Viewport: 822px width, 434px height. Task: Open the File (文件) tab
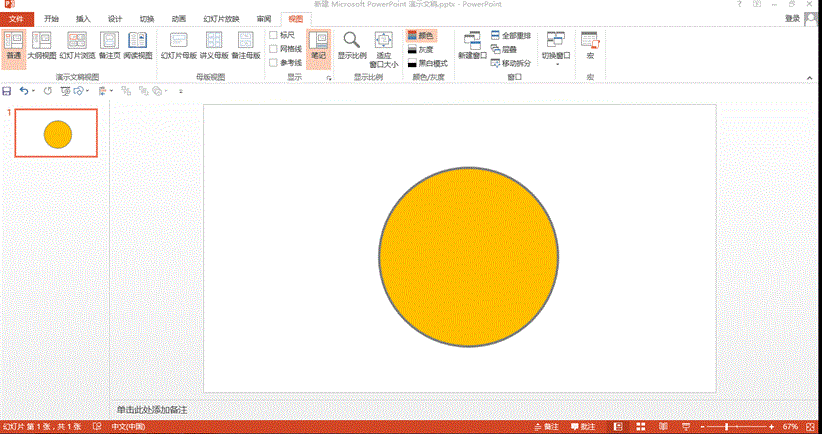[16, 19]
